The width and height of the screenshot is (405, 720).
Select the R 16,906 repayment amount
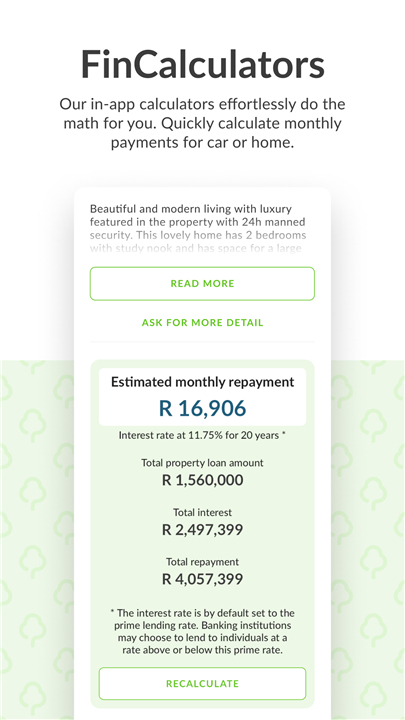tap(202, 408)
